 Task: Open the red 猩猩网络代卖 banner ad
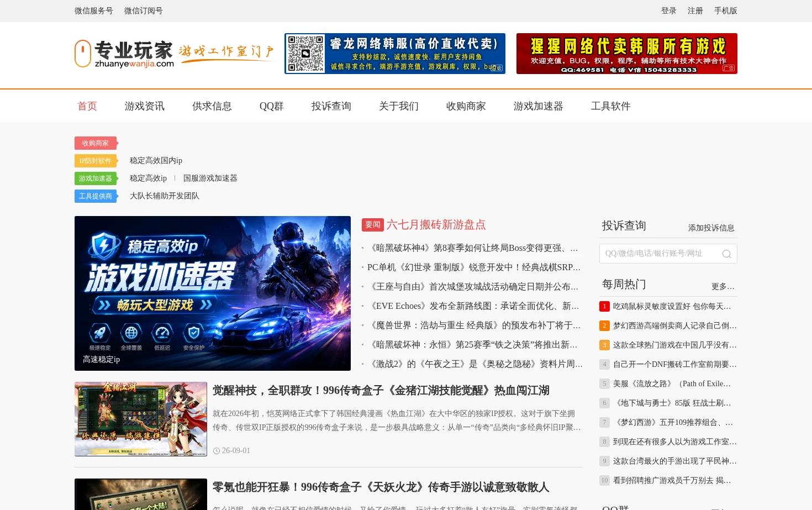coord(627,54)
